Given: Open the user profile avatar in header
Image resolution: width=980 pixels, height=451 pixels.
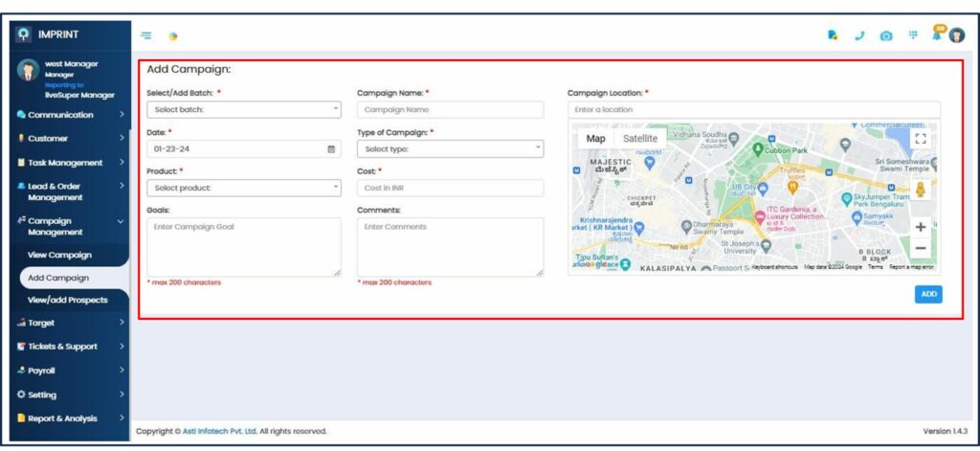Looking at the screenshot, I should 957,35.
